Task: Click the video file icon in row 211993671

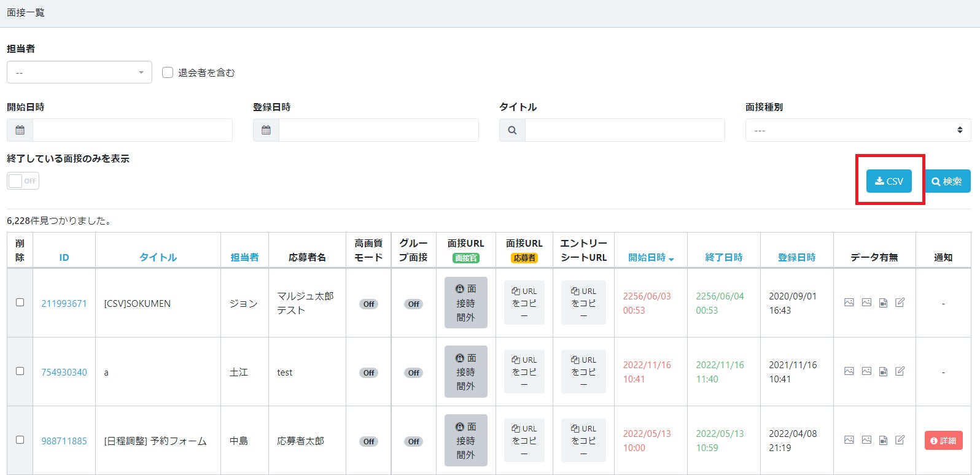Action: (x=883, y=303)
